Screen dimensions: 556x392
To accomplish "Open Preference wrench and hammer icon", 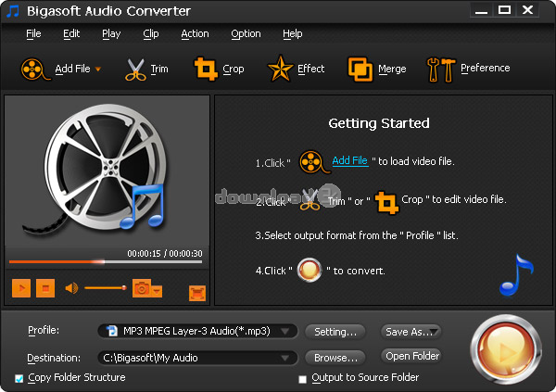I will pyautogui.click(x=441, y=70).
